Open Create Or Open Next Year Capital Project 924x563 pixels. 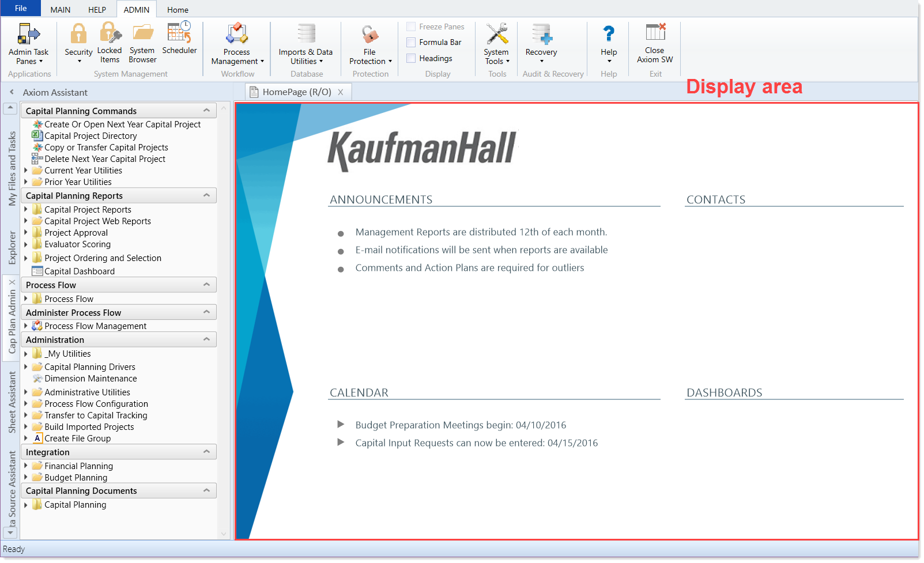pos(122,124)
